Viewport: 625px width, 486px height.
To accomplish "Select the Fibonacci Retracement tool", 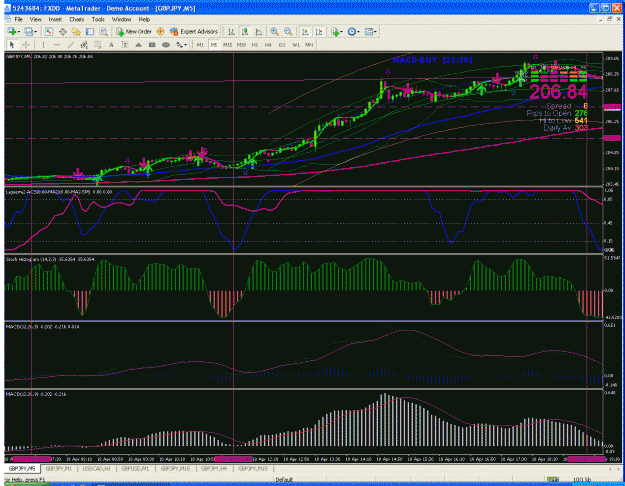I will point(98,45).
